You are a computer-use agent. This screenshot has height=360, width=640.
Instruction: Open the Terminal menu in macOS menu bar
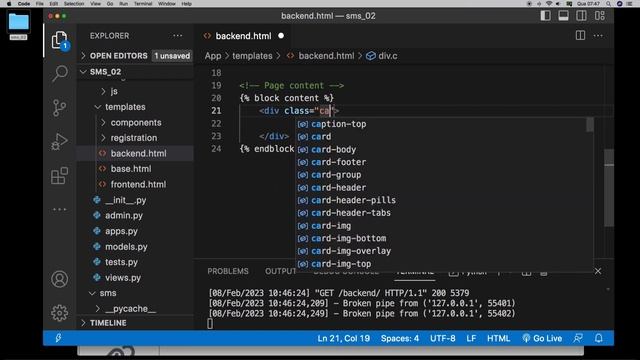pyautogui.click(x=143, y=4)
